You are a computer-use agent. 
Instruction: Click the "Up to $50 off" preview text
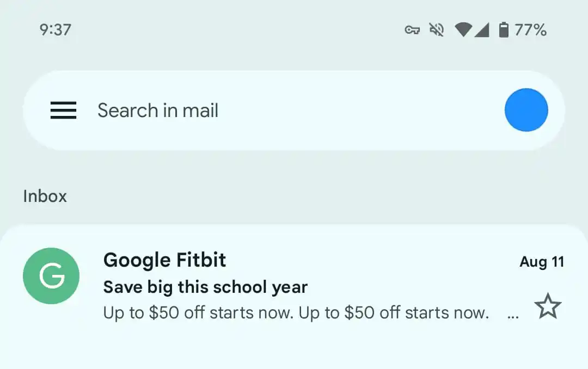(x=296, y=313)
